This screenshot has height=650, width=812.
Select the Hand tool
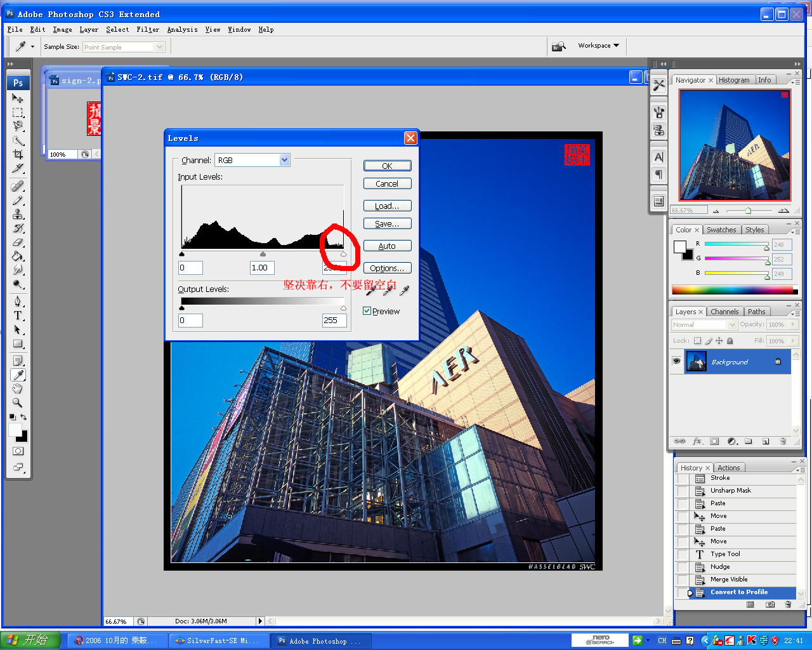tap(18, 388)
